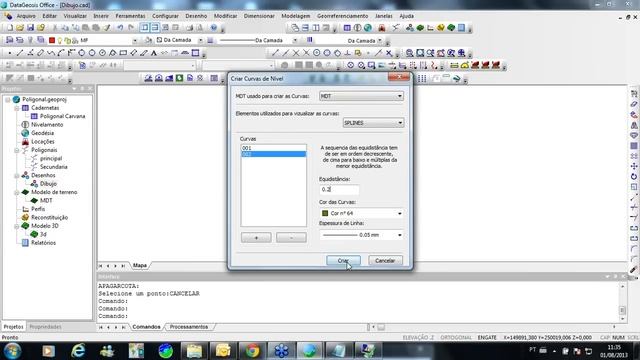The image size is (640, 360).
Task: Open the MF layer dropdown
Action: (x=135, y=40)
